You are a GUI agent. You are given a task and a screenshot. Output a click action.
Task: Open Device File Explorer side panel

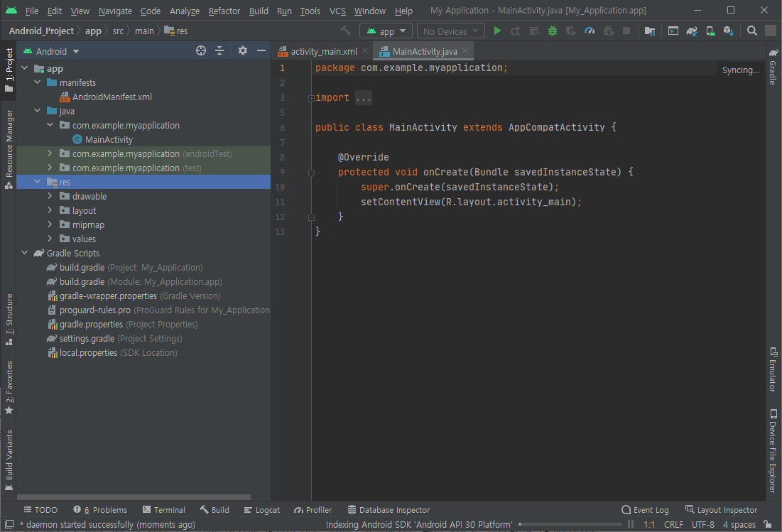point(773,451)
